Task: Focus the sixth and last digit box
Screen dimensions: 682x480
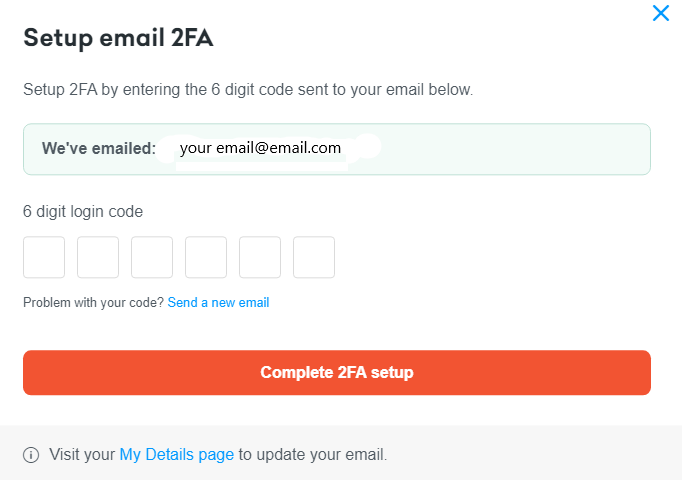Action: click(x=314, y=257)
